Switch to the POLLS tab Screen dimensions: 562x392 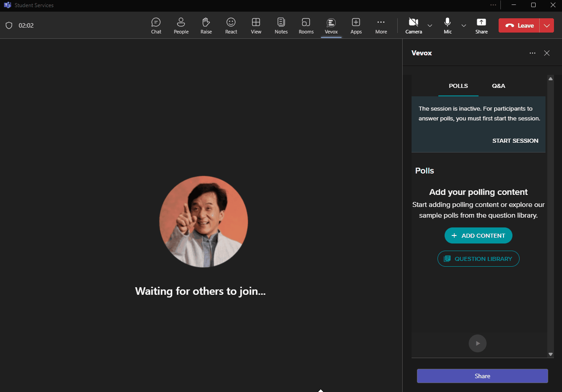pos(458,86)
